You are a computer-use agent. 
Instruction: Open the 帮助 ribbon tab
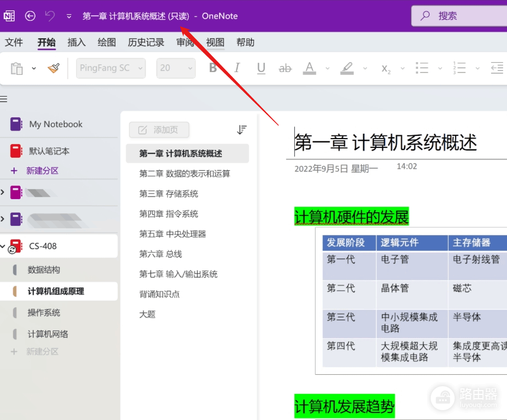(x=245, y=43)
